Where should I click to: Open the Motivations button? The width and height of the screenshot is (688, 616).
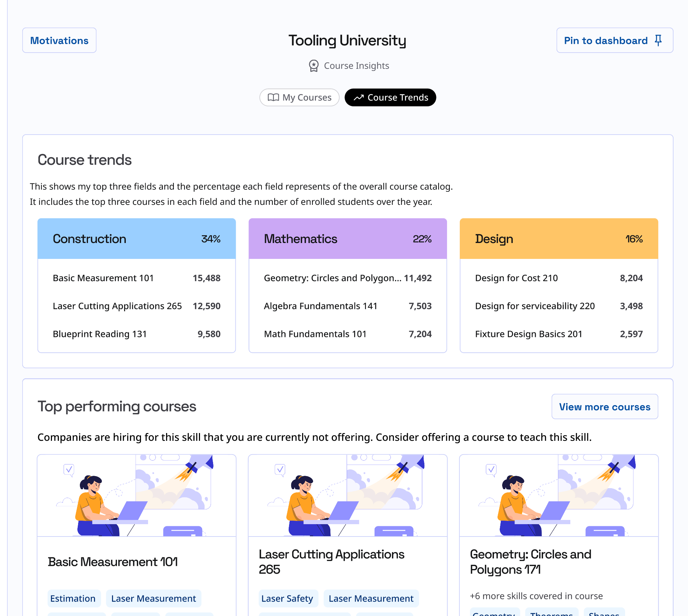(59, 40)
